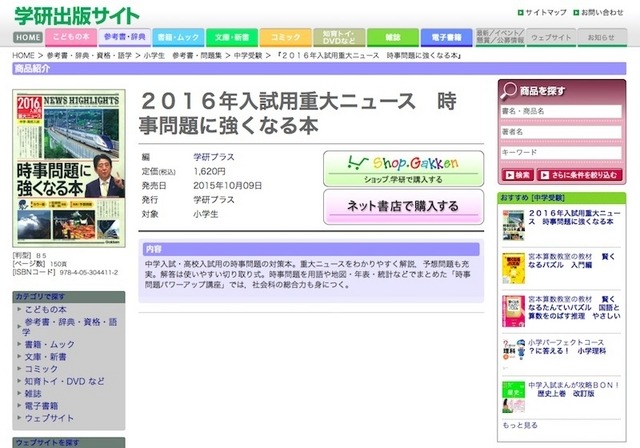Click the もっと見る link
This screenshot has height=448, width=640.
coord(520,425)
